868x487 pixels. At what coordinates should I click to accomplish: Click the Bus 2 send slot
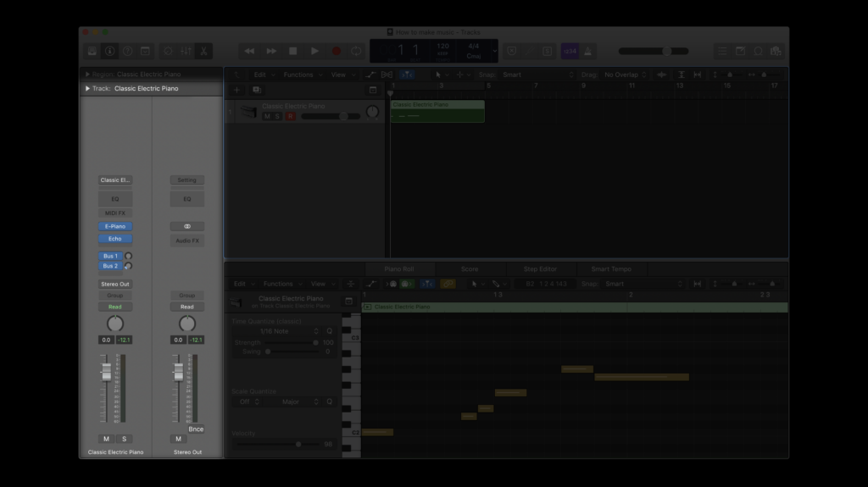(x=110, y=266)
